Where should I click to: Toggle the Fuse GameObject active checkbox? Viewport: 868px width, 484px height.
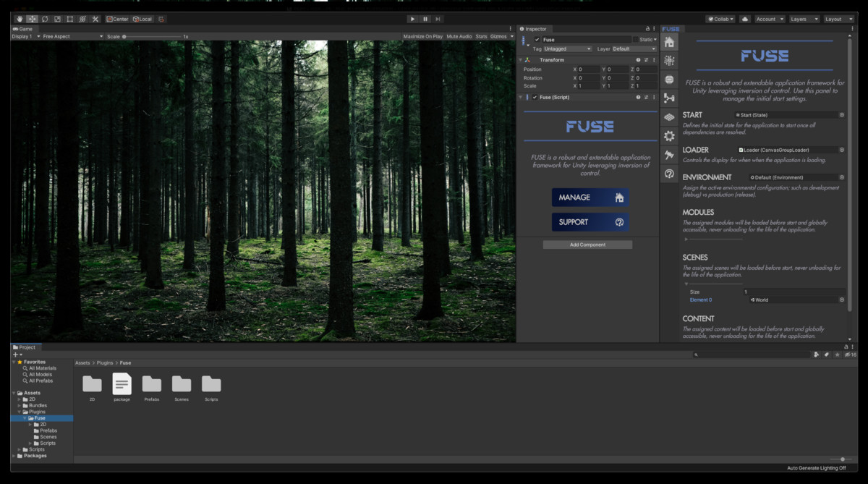537,40
